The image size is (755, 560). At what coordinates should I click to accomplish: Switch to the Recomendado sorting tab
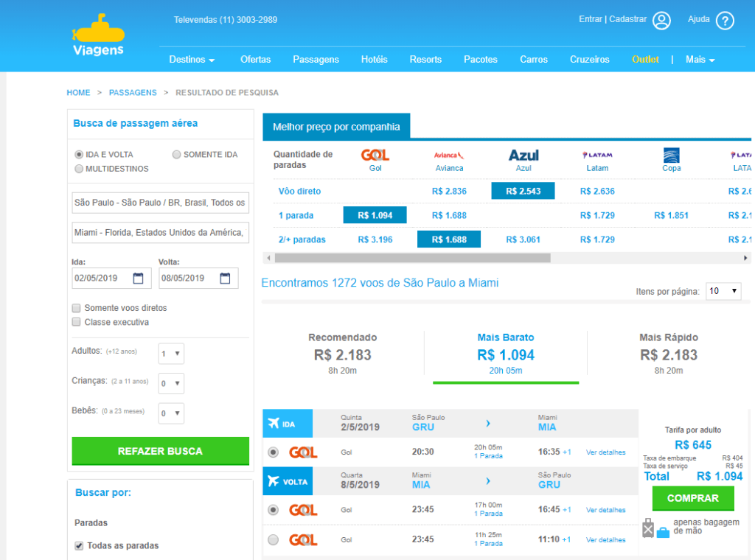342,354
